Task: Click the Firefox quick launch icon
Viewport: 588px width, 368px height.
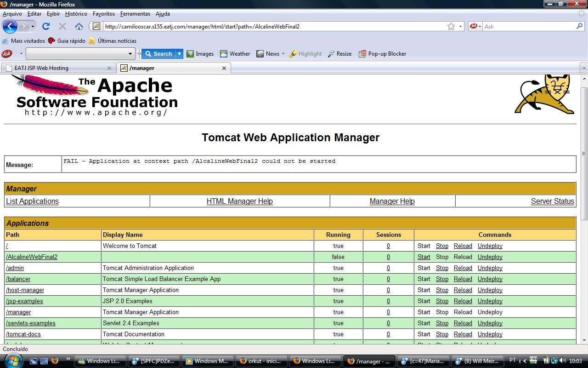Action: tap(55, 361)
